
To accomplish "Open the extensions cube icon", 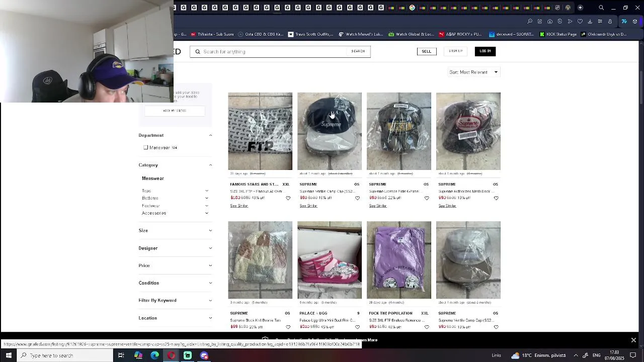I will (635, 21).
